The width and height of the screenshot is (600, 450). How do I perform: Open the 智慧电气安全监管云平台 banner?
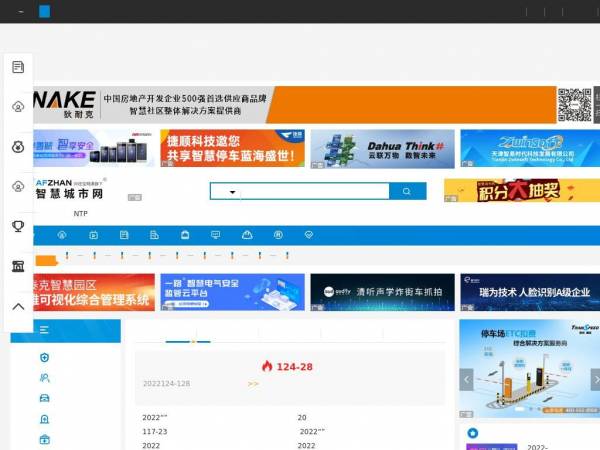232,292
